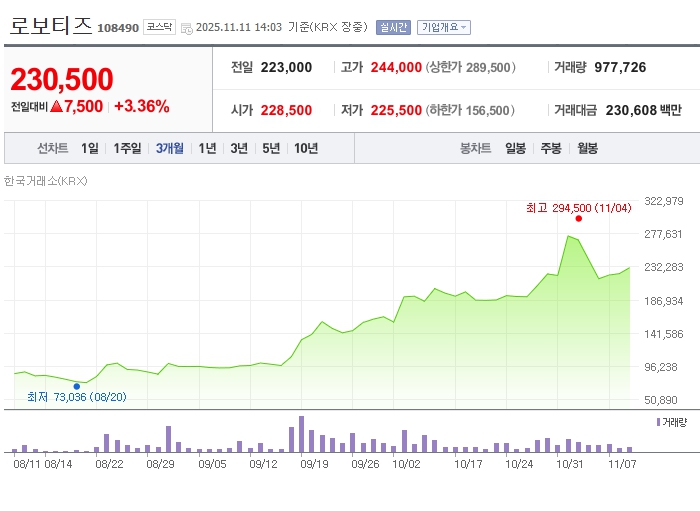Switch to the 3년 chart period

pyautogui.click(x=239, y=148)
